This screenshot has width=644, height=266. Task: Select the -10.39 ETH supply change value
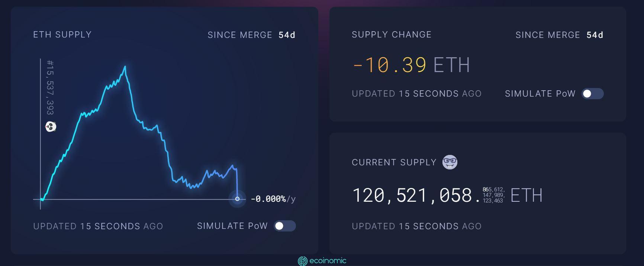click(389, 65)
